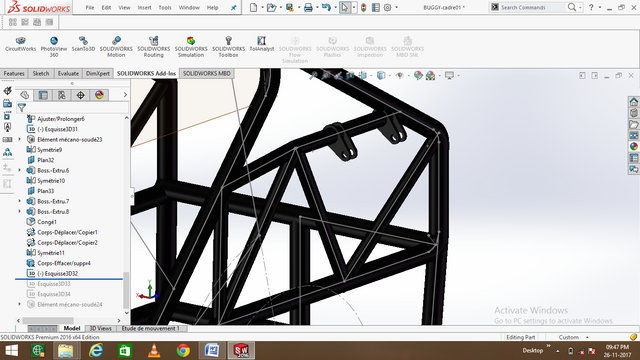Enable SOLIDWORKS Simulation add-in

[x=191, y=47]
